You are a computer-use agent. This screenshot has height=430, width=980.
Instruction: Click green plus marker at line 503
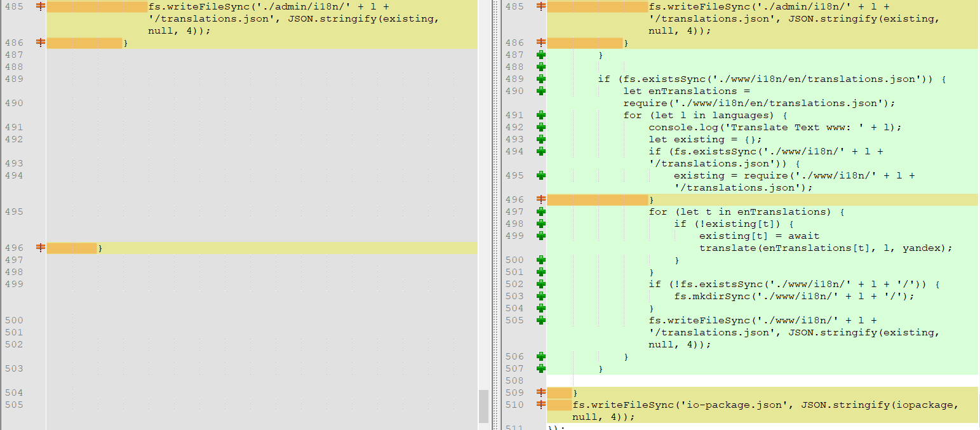pyautogui.click(x=541, y=296)
